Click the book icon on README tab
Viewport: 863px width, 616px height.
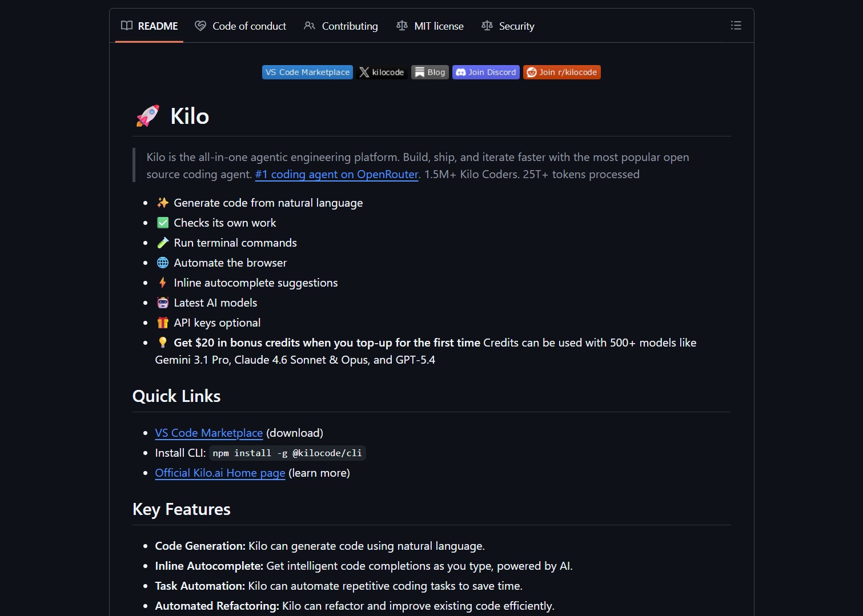pyautogui.click(x=127, y=26)
